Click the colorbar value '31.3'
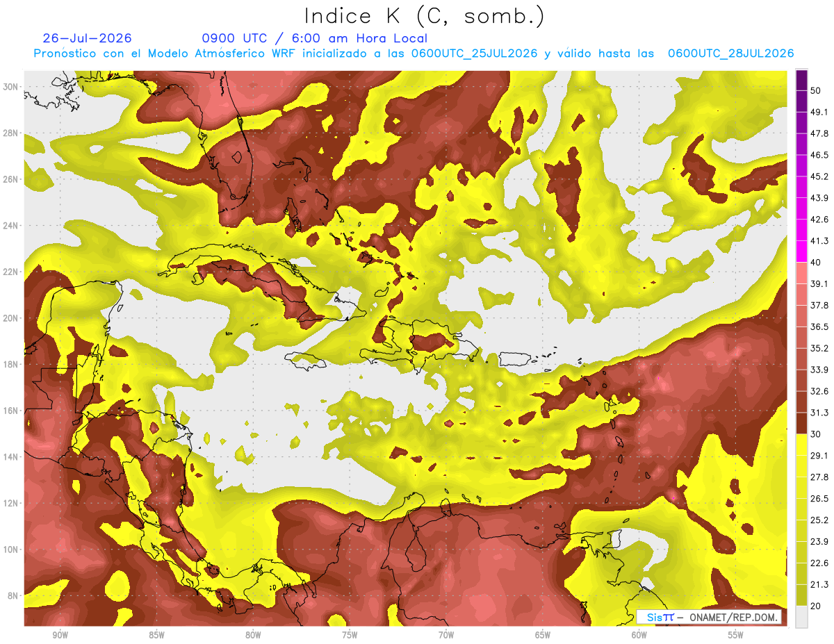 (819, 413)
